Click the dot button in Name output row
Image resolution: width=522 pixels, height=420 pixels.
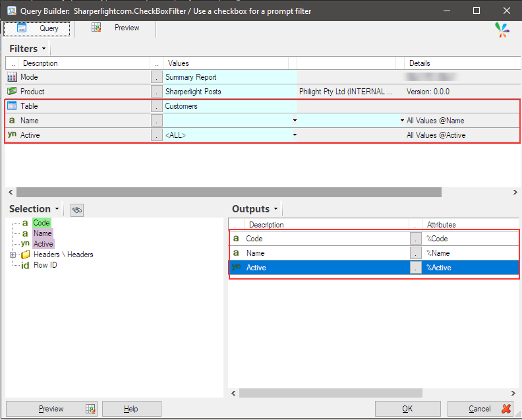pyautogui.click(x=415, y=253)
